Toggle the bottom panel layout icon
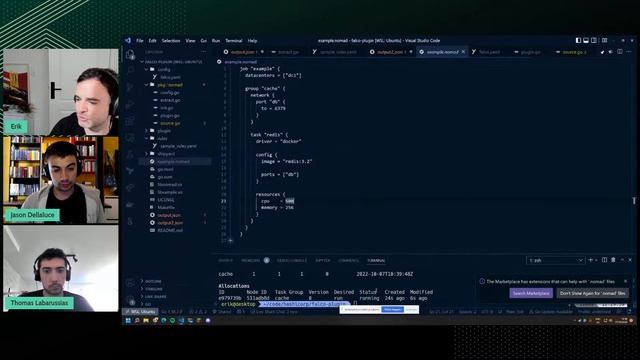 pyautogui.click(x=586, y=40)
